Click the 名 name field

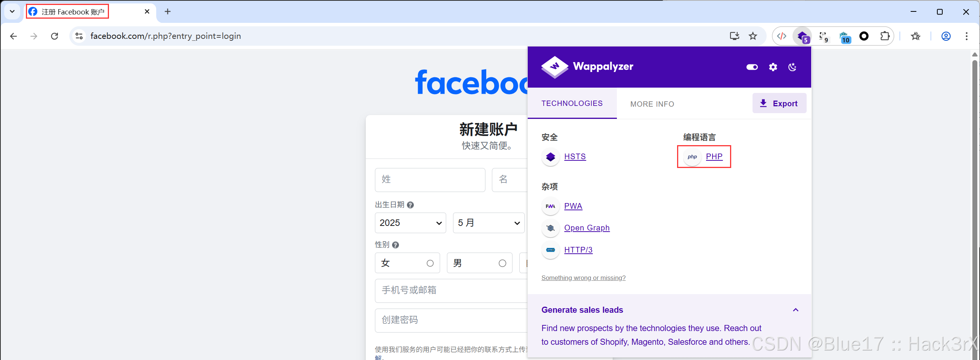tap(510, 180)
